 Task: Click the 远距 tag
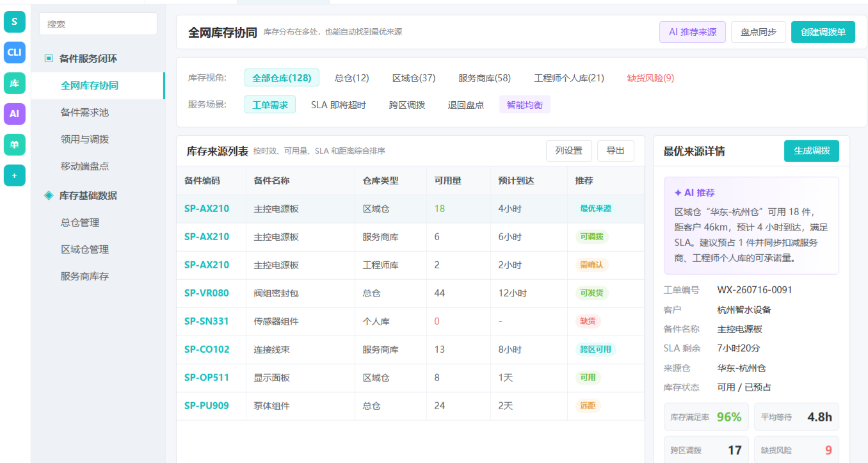[588, 406]
